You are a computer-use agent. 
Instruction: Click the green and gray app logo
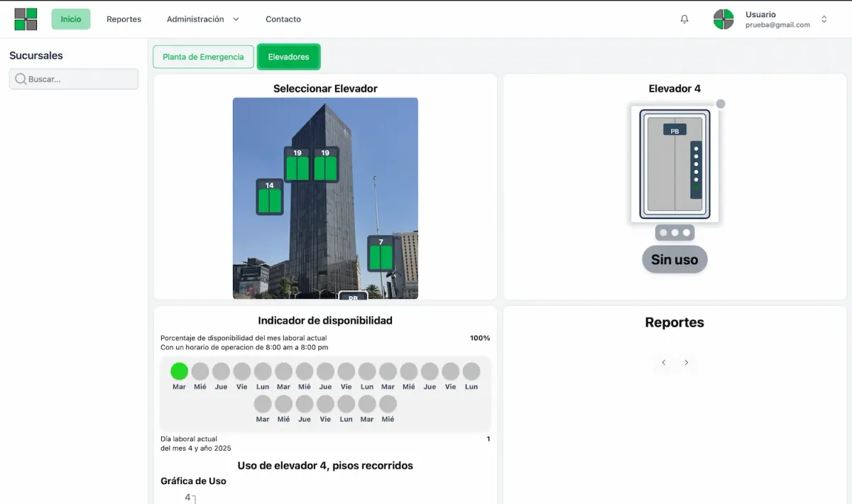(x=26, y=19)
